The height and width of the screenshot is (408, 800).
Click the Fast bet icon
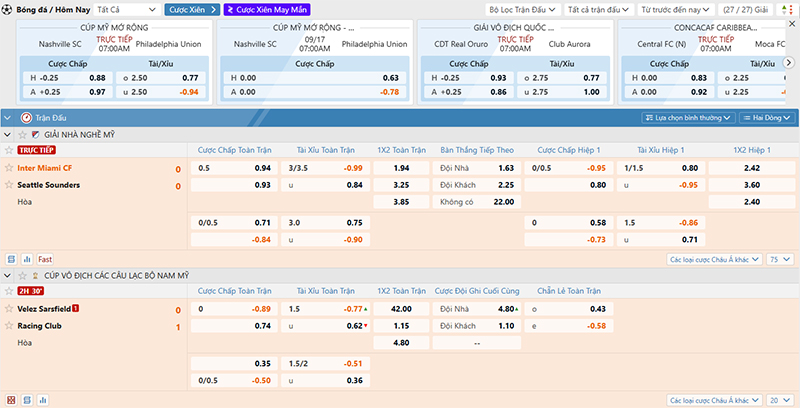(x=45, y=259)
